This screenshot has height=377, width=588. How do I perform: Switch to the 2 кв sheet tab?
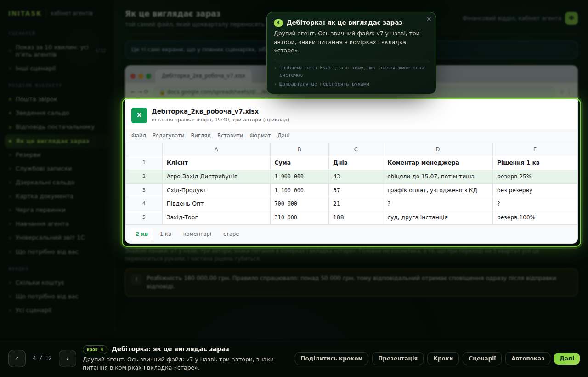pyautogui.click(x=142, y=234)
